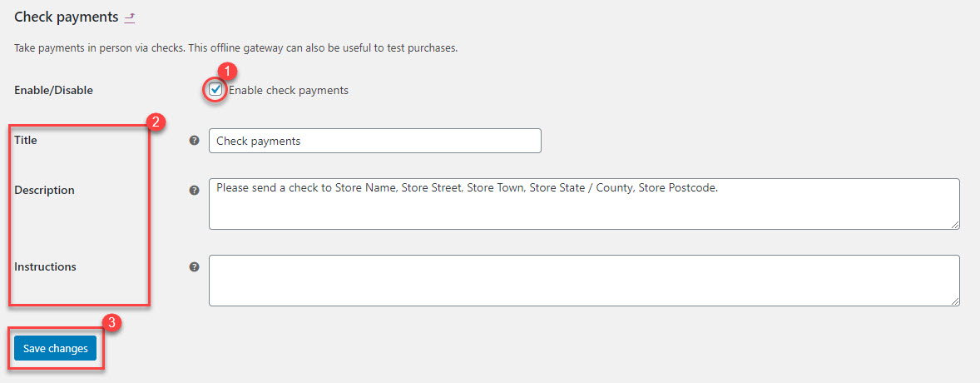
Task: Click the help icon next to Title
Action: (x=195, y=141)
